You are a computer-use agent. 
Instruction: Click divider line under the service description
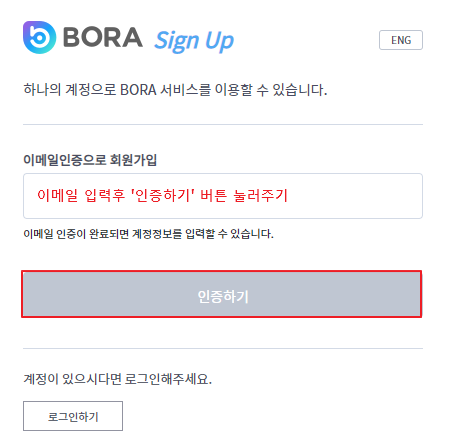point(223,125)
